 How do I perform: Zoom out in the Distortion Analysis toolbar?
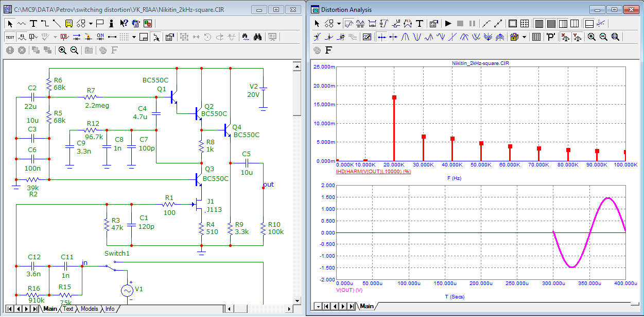(x=603, y=37)
